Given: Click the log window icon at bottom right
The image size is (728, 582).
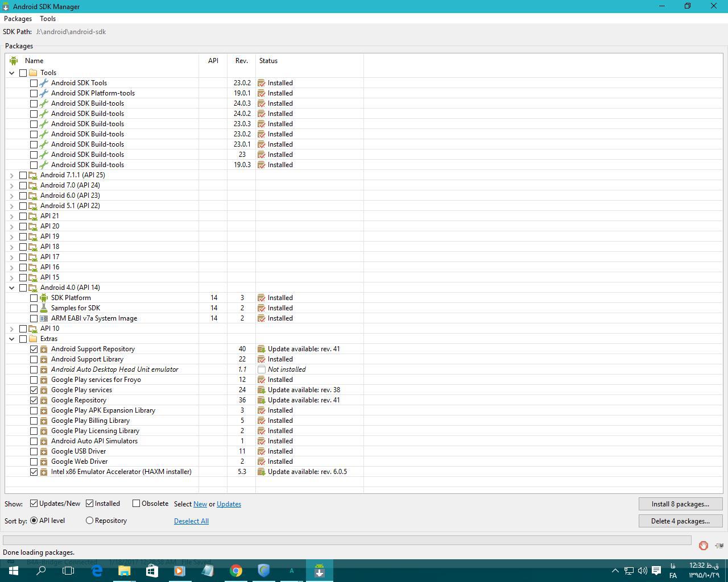Looking at the screenshot, I should pos(719,546).
